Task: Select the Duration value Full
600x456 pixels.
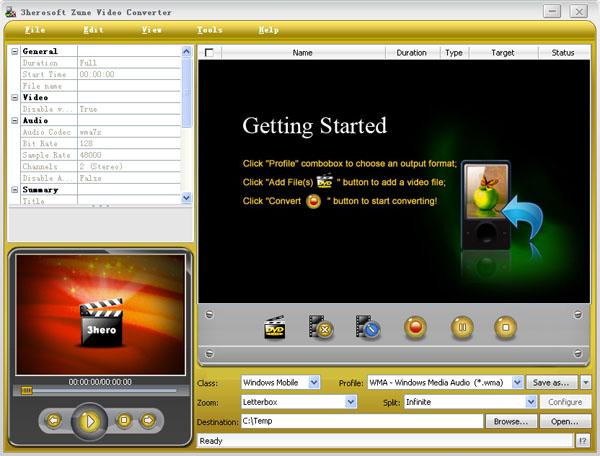Action: click(x=129, y=63)
